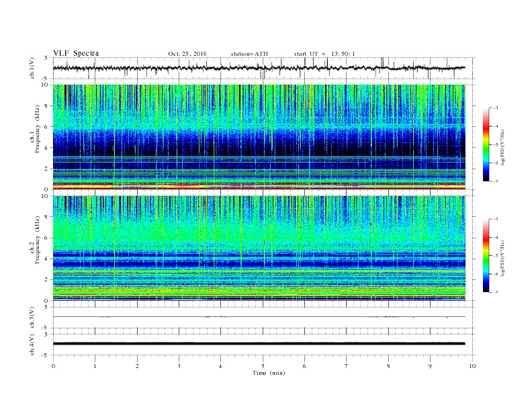Click time-axis tick label "1"
Image resolution: width=532 pixels, height=411 pixels.
click(95, 366)
